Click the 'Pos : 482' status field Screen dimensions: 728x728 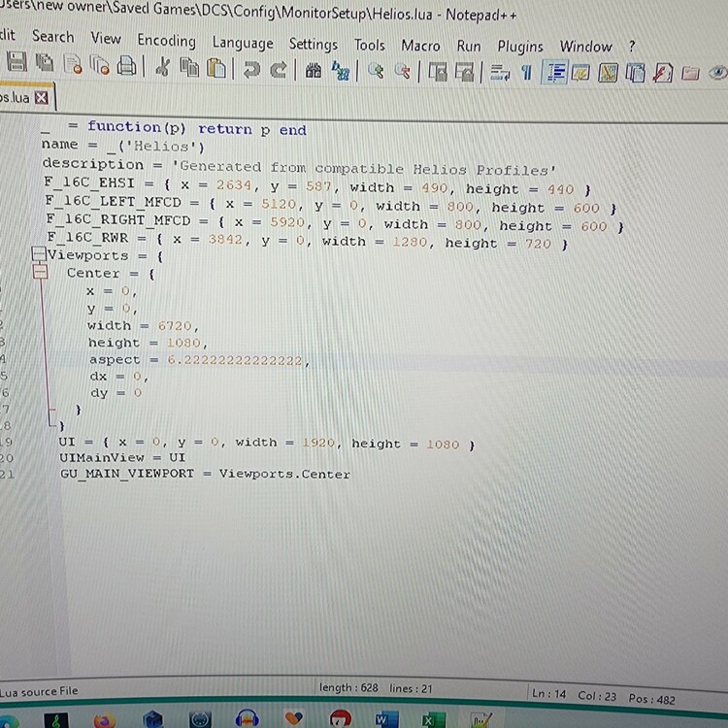(652, 699)
